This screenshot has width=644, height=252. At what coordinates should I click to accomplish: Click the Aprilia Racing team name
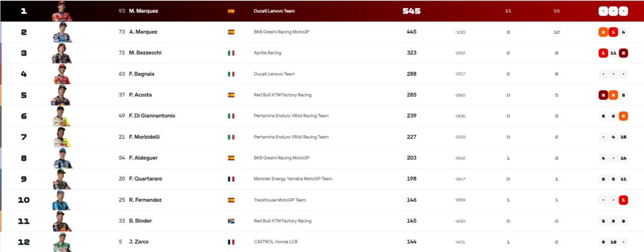[268, 53]
